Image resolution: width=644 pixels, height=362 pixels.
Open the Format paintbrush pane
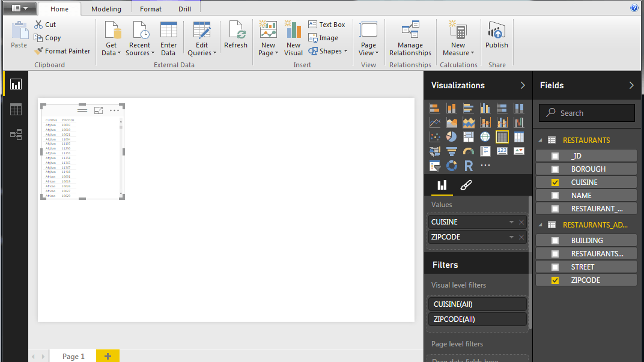coord(466,186)
